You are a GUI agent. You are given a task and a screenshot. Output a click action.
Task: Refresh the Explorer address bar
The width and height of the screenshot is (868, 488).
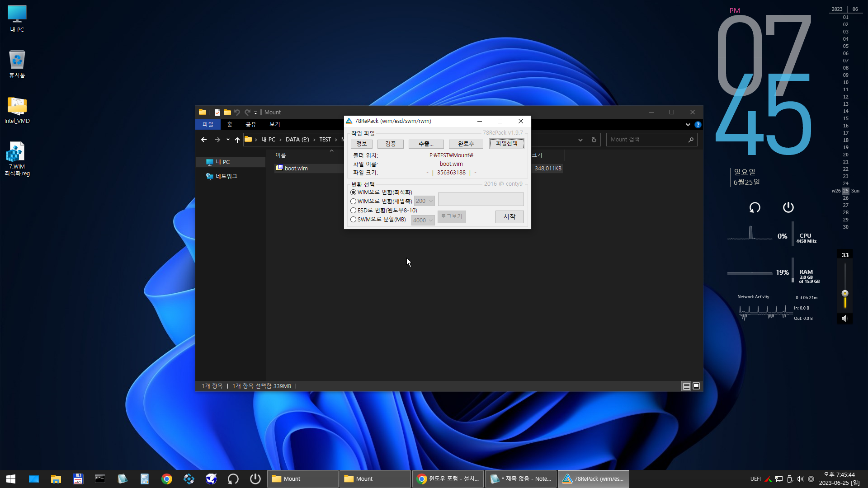pyautogui.click(x=594, y=140)
